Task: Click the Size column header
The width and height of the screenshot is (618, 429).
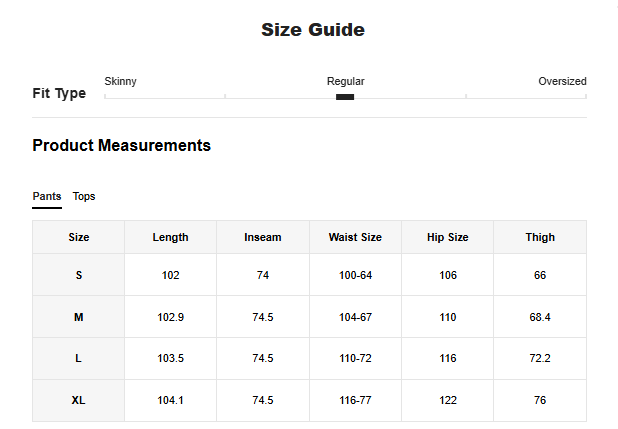Action: (x=79, y=237)
